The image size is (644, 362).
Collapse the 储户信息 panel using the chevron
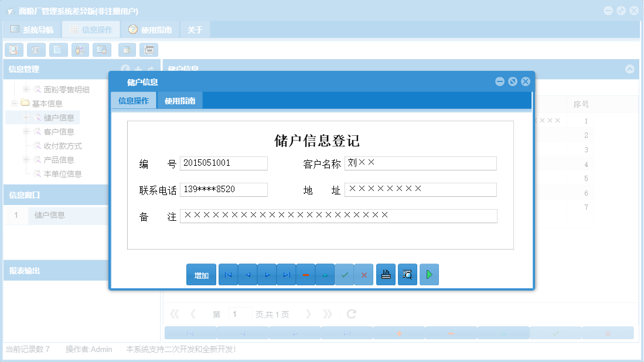[630, 69]
